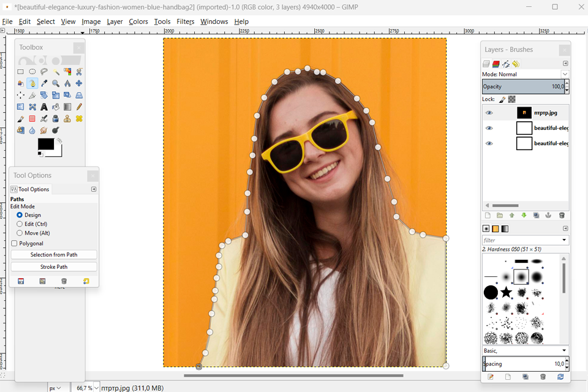Image resolution: width=588 pixels, height=392 pixels.
Task: Select the Select by Color tool
Action: click(67, 72)
